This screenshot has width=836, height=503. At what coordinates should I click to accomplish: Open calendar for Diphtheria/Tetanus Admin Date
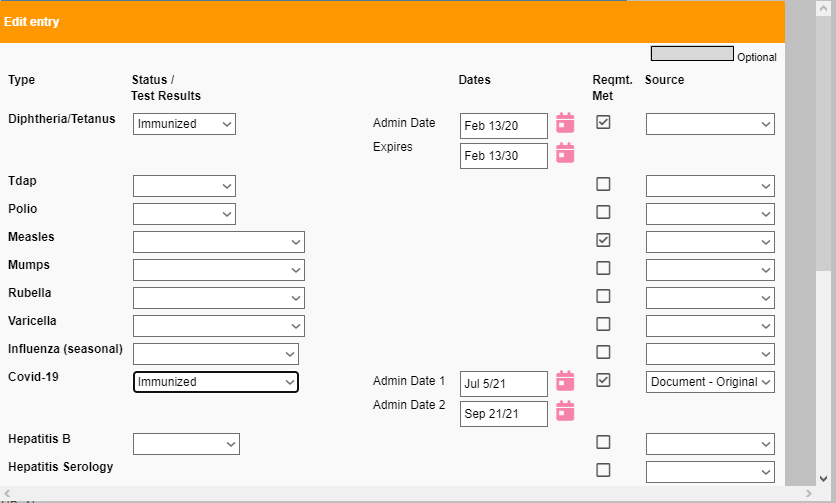click(565, 123)
